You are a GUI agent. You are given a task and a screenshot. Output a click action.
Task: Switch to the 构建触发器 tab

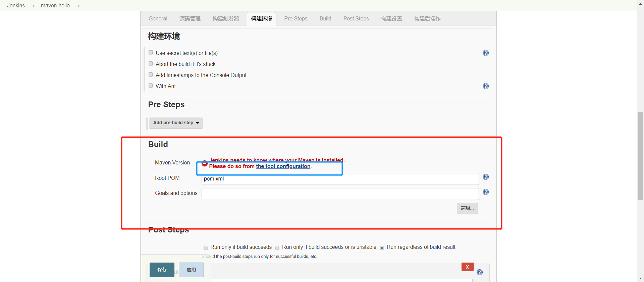[226, 19]
